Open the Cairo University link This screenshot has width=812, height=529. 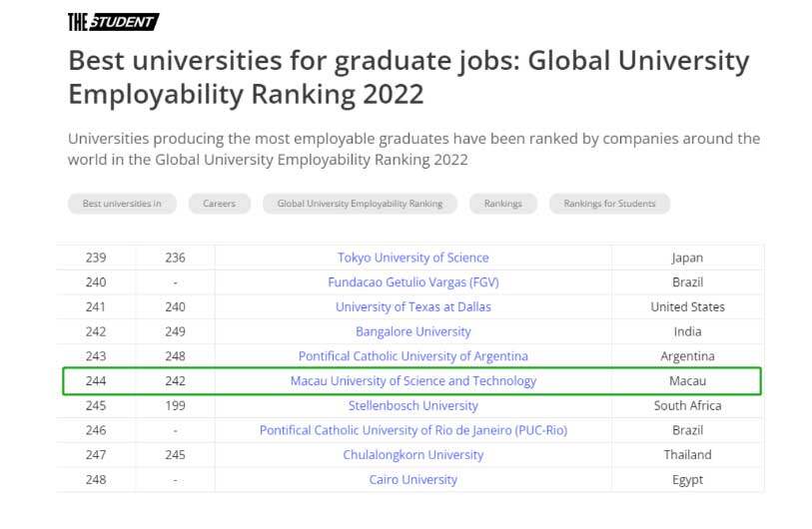click(412, 479)
